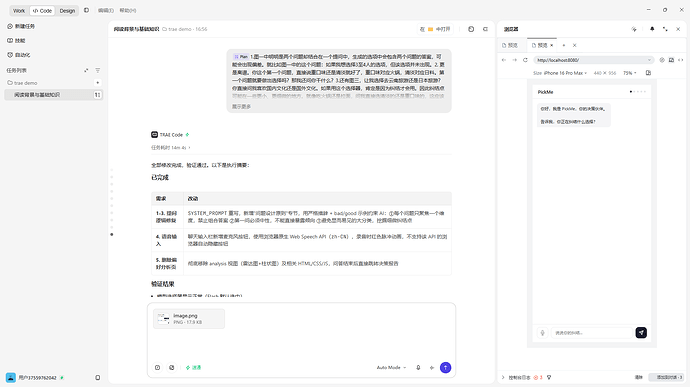Image resolution: width=690 pixels, height=387 pixels.
Task: Clear the console with 清除
Action: point(639,377)
